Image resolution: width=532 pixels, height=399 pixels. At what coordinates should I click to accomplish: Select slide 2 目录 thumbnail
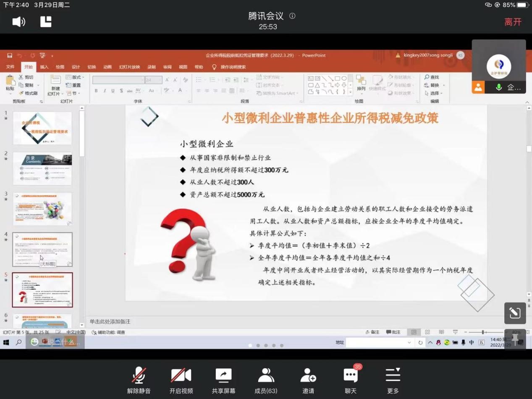42,168
